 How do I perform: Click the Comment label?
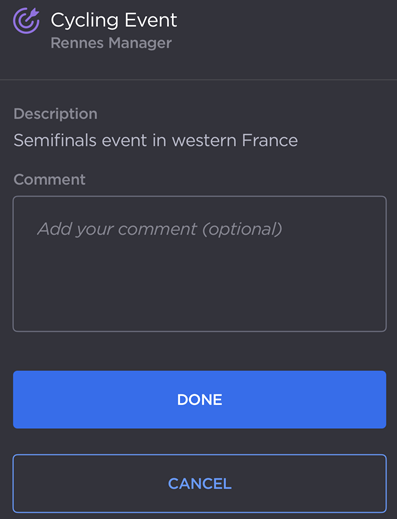click(x=49, y=179)
